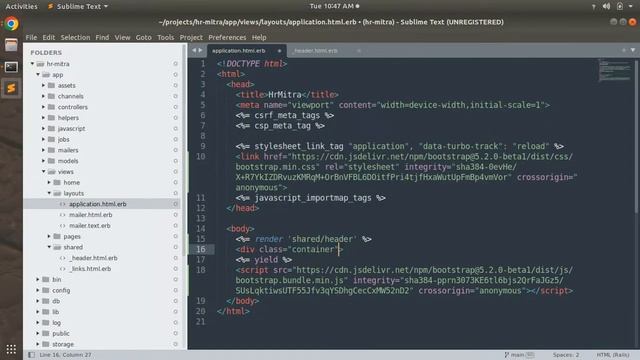Open tab list dropdown arrow at right
The height and width of the screenshot is (360, 640).
pos(633,50)
